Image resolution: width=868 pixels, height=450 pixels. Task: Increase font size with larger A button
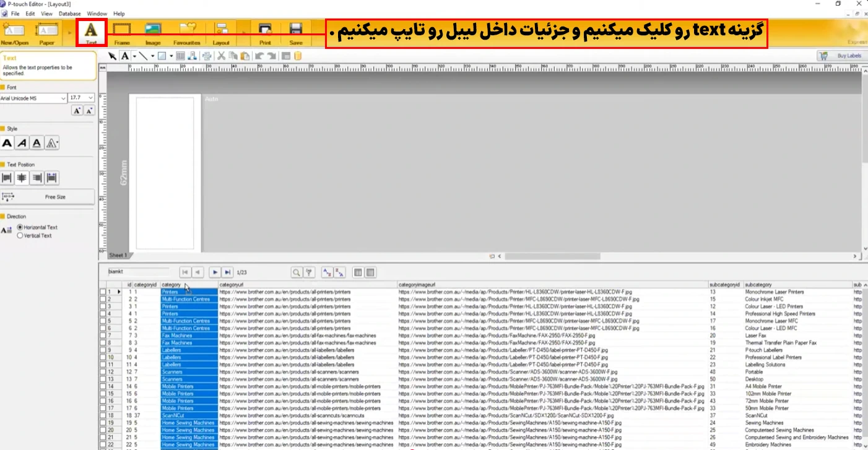tap(77, 110)
